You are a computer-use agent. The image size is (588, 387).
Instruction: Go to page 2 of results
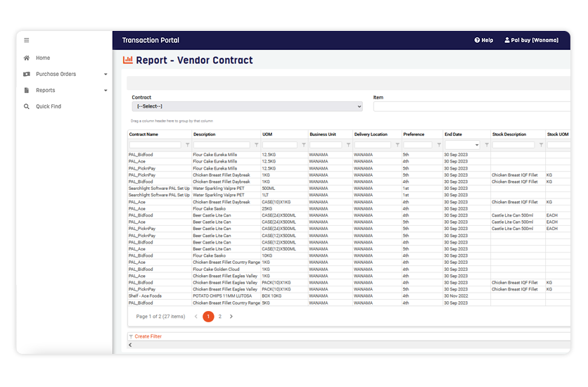[220, 317]
